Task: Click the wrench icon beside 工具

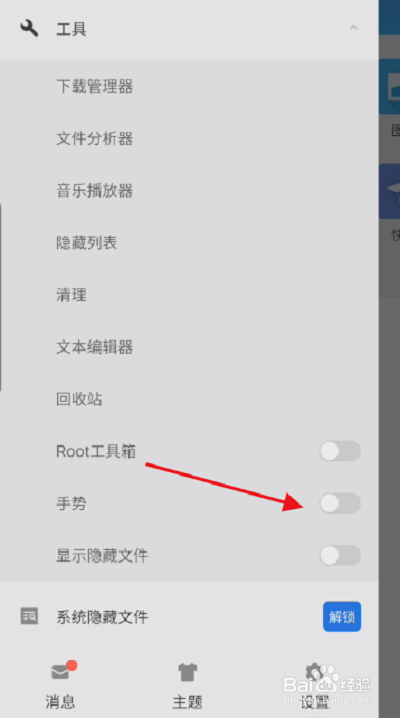Action: click(29, 28)
